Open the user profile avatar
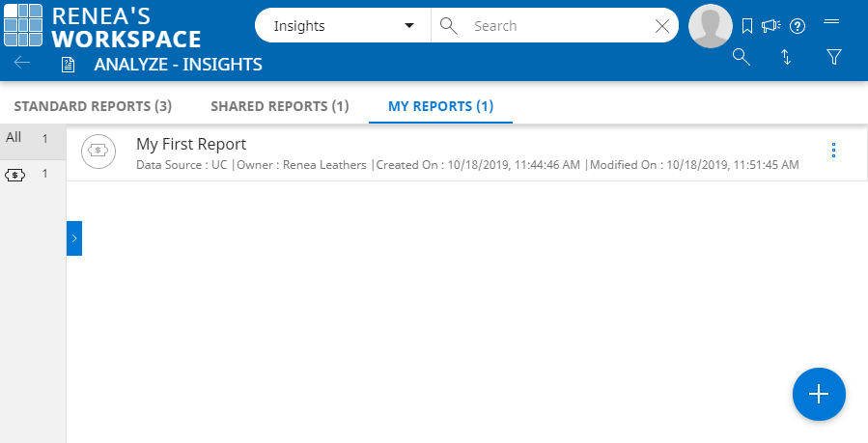This screenshot has height=443, width=868. pyautogui.click(x=711, y=26)
